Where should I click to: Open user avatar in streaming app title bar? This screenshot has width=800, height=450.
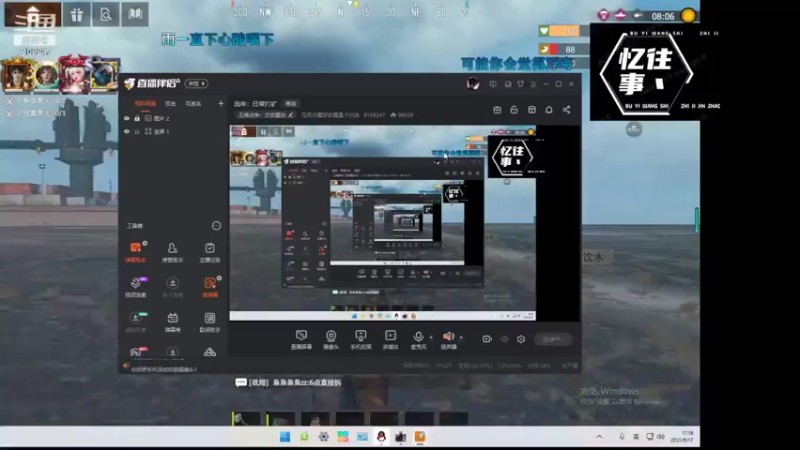473,83
